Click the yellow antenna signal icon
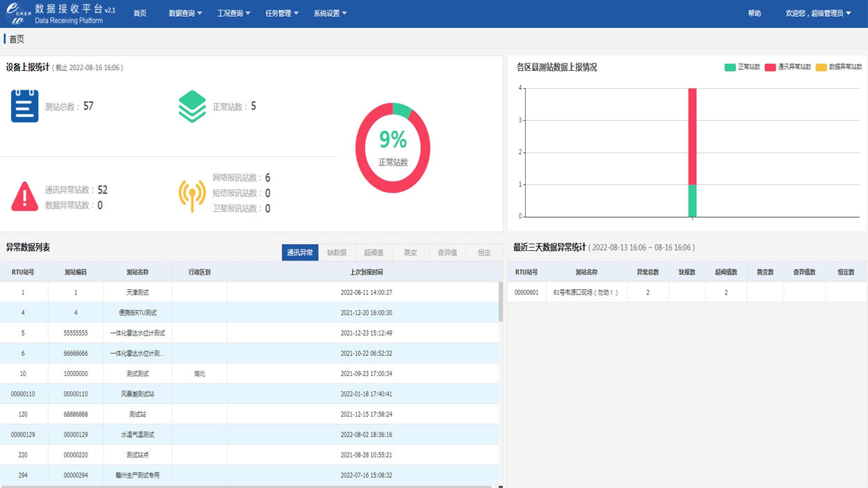This screenshot has height=488, width=868. [x=192, y=195]
